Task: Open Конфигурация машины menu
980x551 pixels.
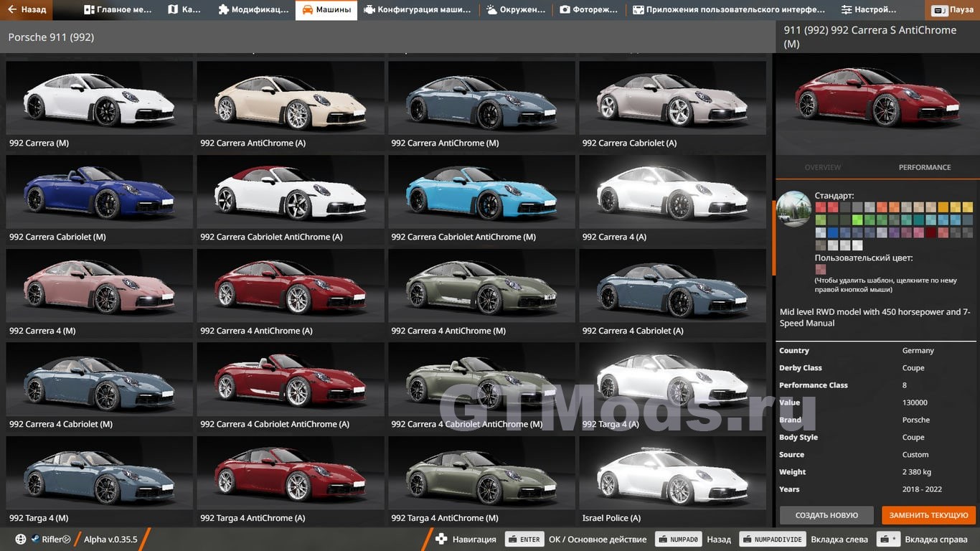Action: (418, 10)
